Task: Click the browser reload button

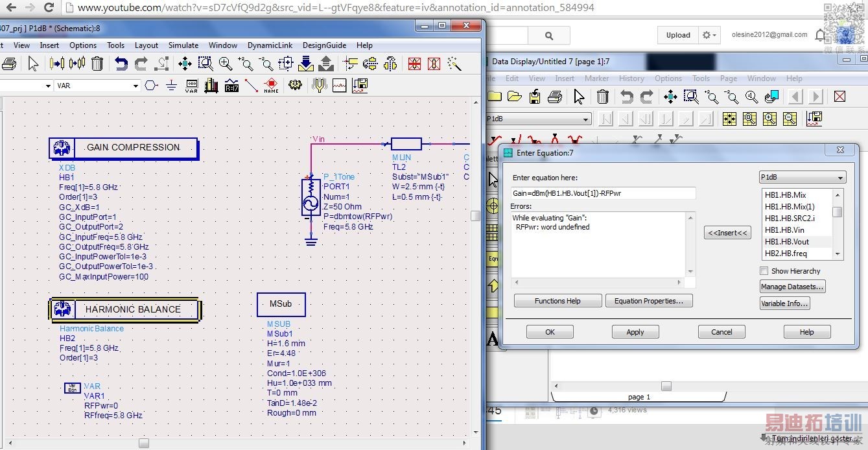Action: [x=49, y=8]
